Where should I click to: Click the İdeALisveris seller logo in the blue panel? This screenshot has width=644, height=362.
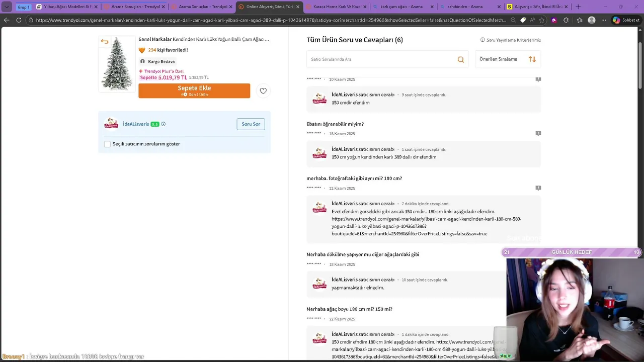(111, 124)
